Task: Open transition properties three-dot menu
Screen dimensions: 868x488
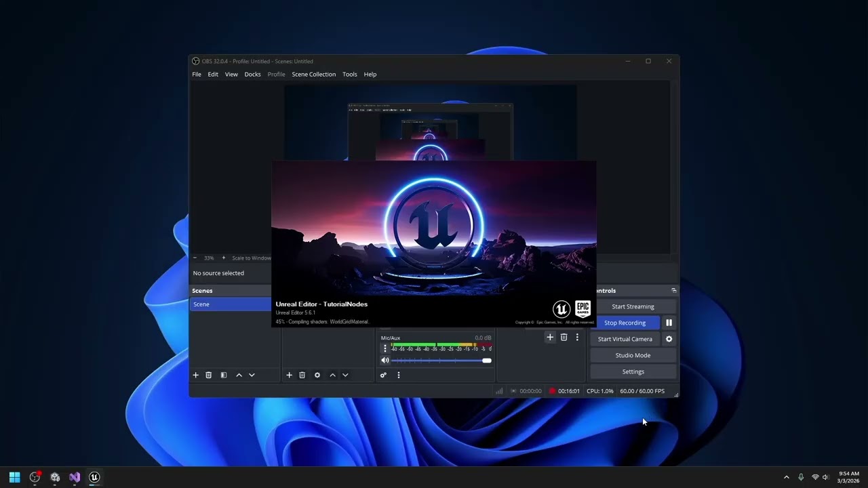Action: pos(577,337)
